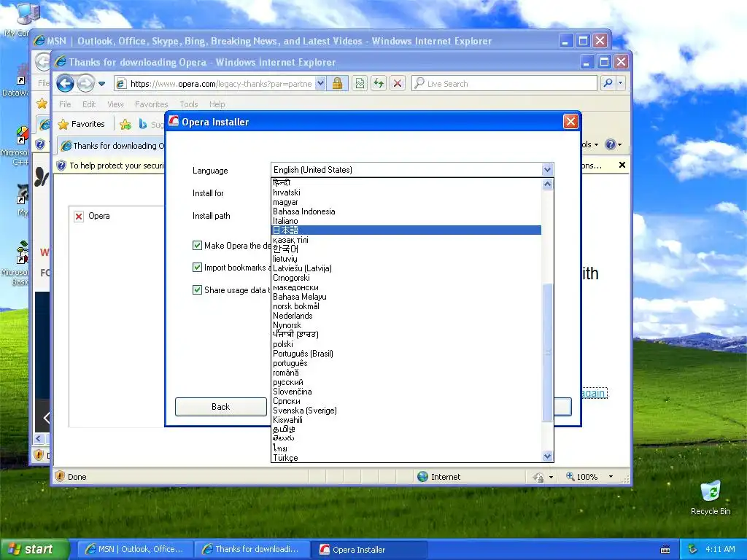Viewport: 747px width, 560px height.
Task: Click the Add to Favorites Bar icon
Action: 125,124
